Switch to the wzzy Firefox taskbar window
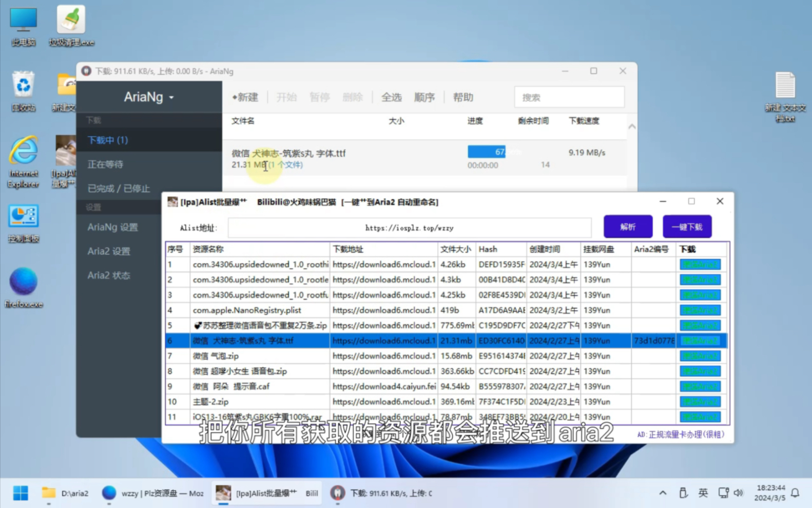Screen dimensions: 812x508 (153, 493)
